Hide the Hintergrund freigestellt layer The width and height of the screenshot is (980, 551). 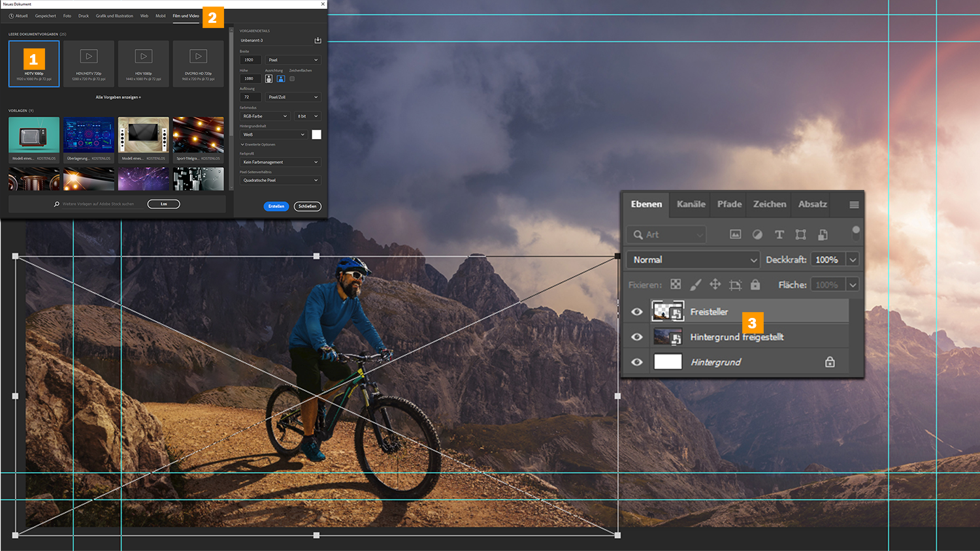637,337
